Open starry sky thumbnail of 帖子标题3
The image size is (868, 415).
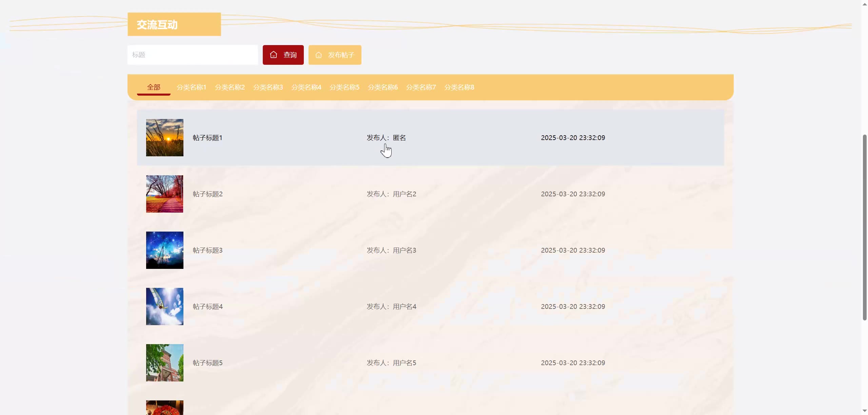[164, 250]
